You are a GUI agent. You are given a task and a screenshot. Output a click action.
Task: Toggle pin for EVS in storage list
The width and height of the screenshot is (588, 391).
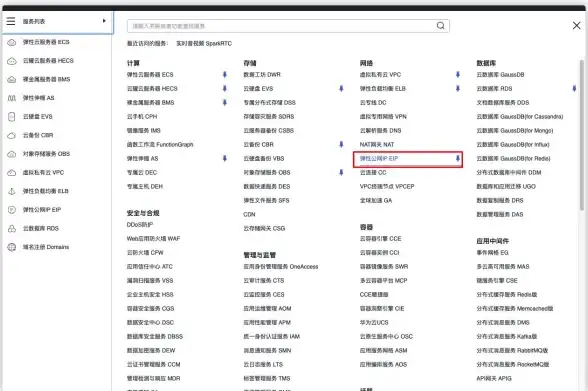341,88
